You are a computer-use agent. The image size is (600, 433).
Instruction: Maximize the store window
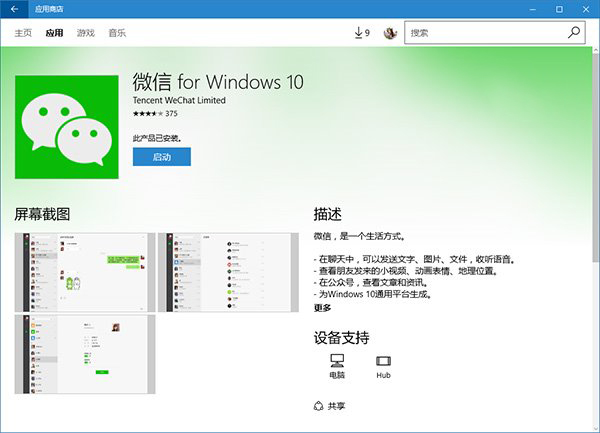[x=559, y=9]
